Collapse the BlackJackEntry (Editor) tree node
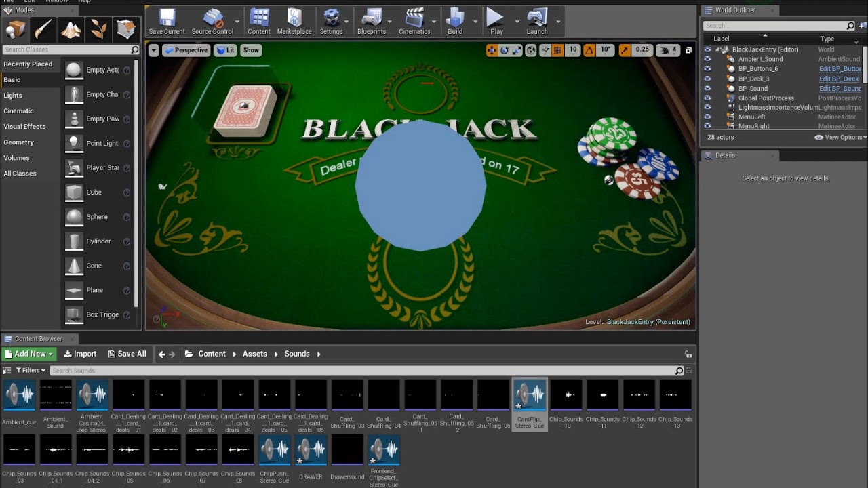The width and height of the screenshot is (868, 488). coord(717,49)
